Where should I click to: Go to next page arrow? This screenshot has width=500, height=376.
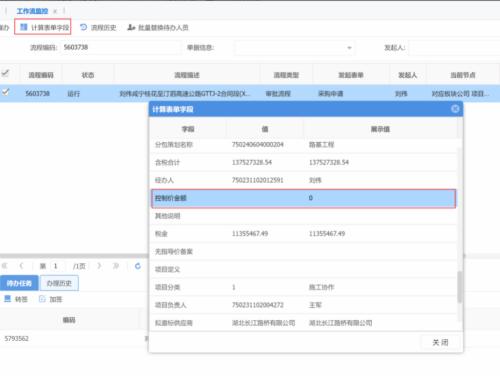click(99, 266)
